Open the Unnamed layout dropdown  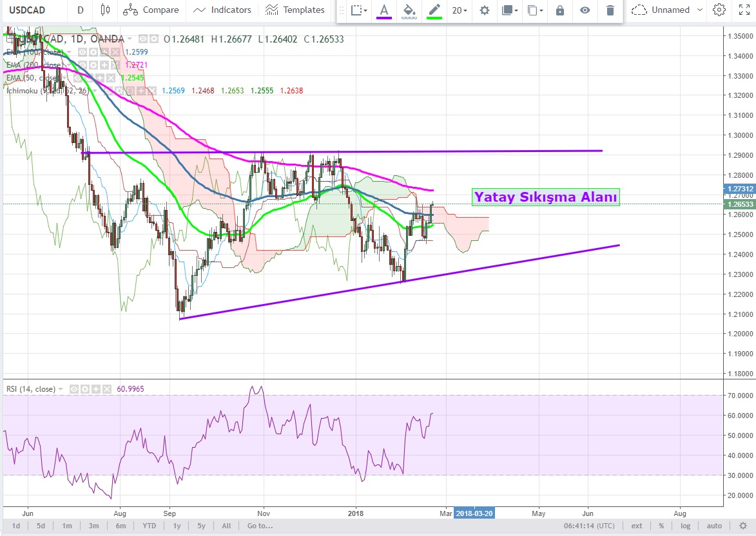click(x=667, y=10)
